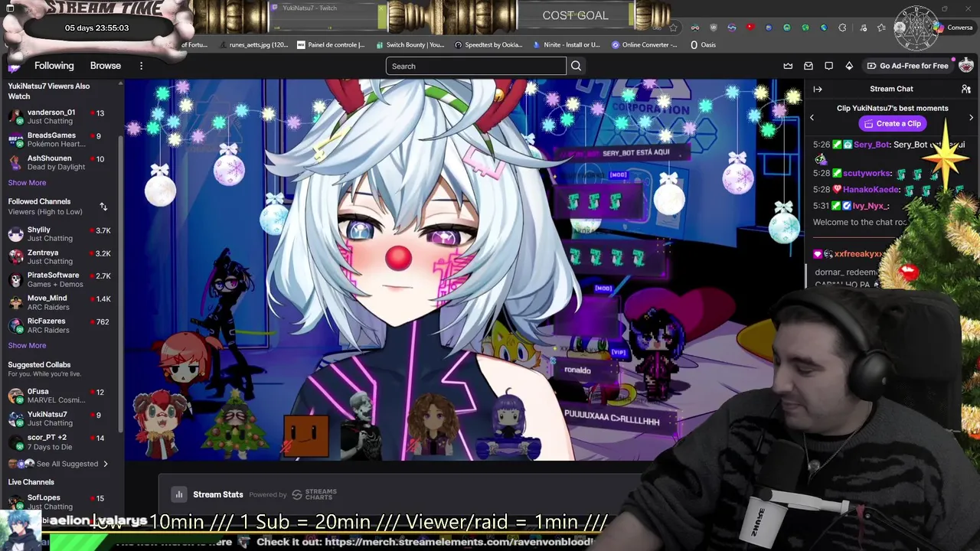Click the Stream Stats label
The width and height of the screenshot is (980, 551).
pyautogui.click(x=218, y=494)
